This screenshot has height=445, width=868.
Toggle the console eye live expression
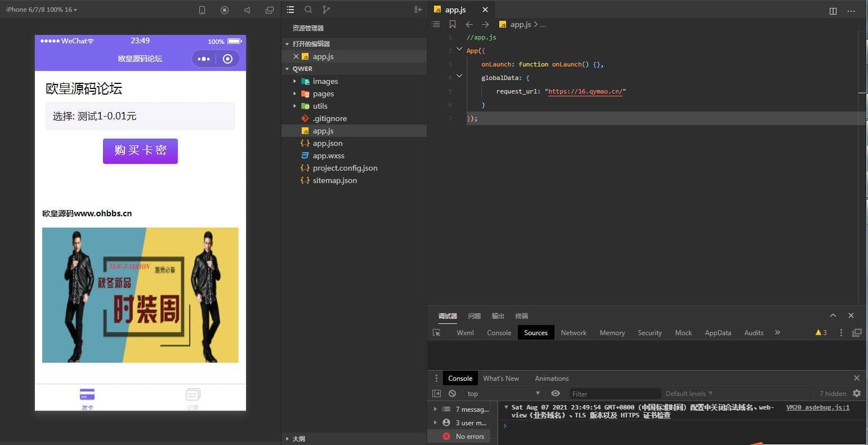tap(556, 394)
